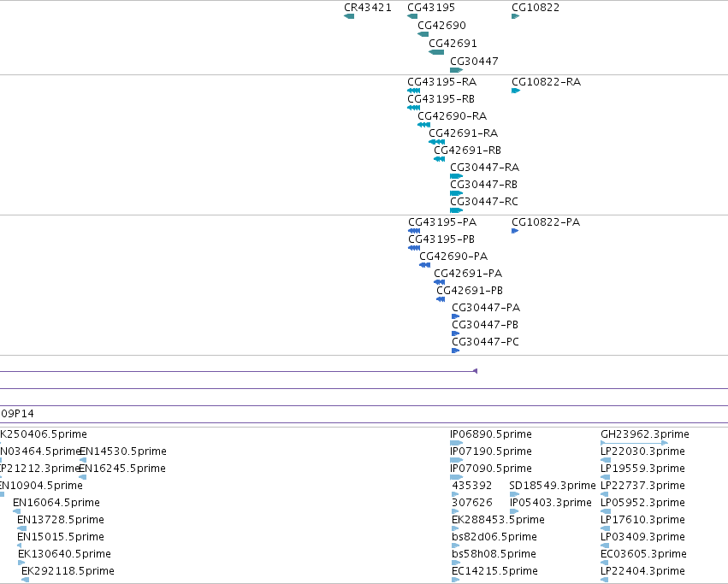The image size is (728, 584).
Task: Select the EN14530.5prime EST label
Action: pos(123,451)
